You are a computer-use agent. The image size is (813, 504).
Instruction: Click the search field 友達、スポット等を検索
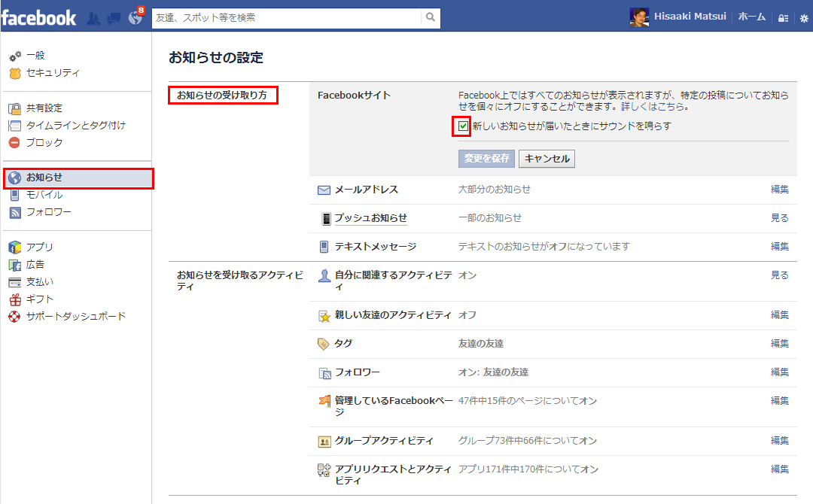(x=287, y=17)
